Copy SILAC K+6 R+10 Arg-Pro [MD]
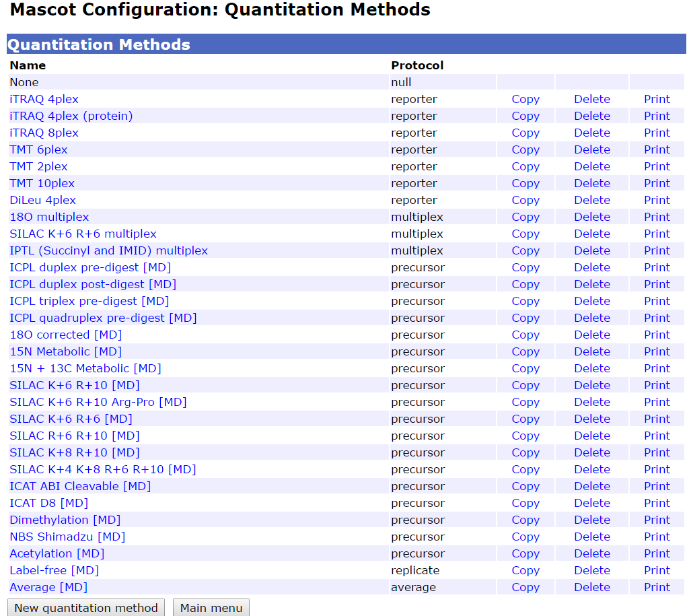This screenshot has height=616, width=689. click(525, 402)
